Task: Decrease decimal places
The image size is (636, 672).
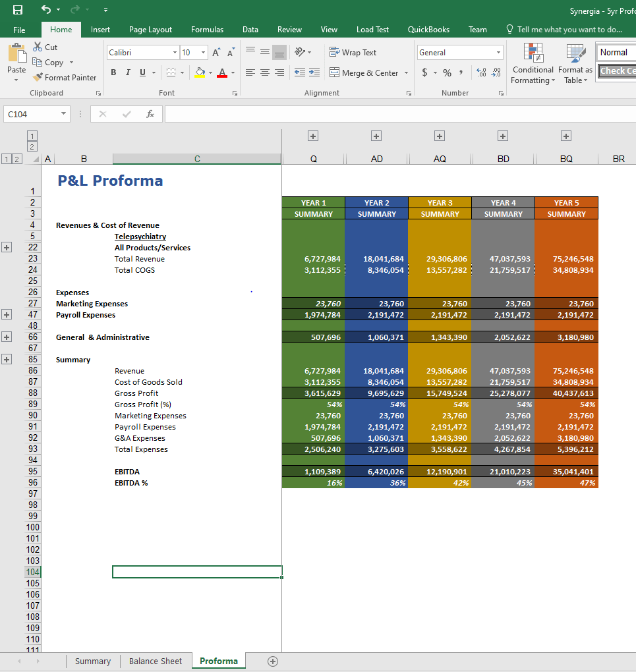Action: (496, 73)
